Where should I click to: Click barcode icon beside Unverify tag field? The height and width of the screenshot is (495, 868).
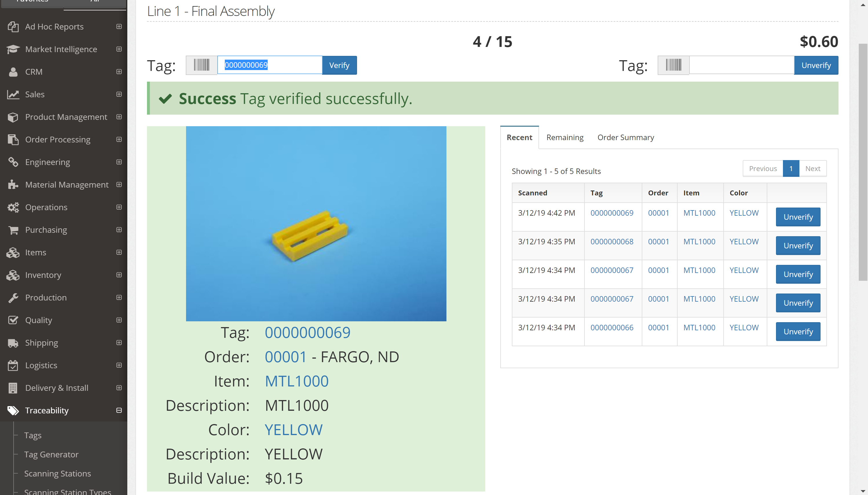coord(673,65)
